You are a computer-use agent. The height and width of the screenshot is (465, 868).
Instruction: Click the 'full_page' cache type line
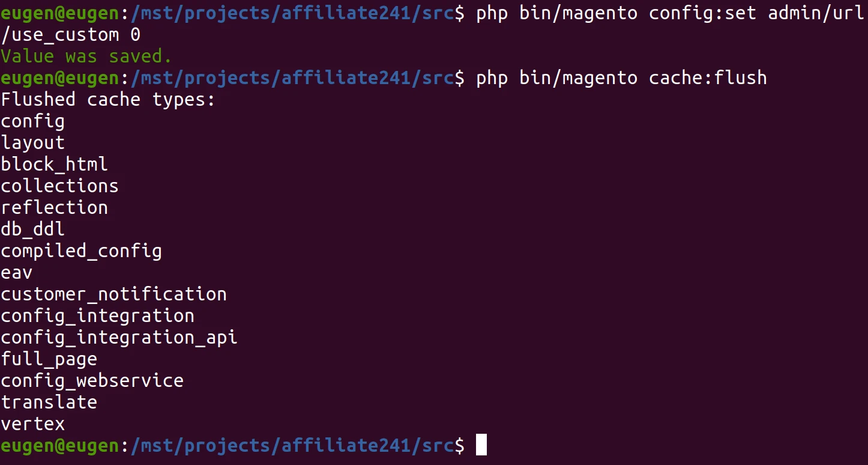(49, 359)
